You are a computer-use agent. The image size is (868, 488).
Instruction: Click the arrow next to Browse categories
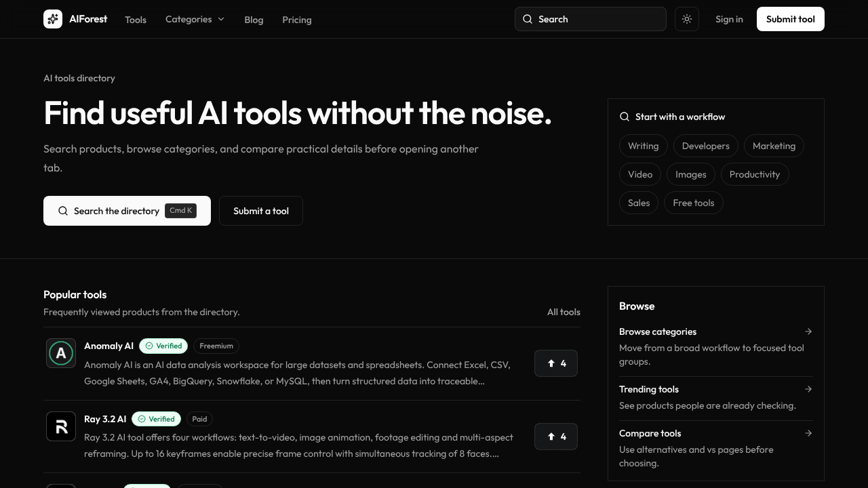pyautogui.click(x=808, y=331)
